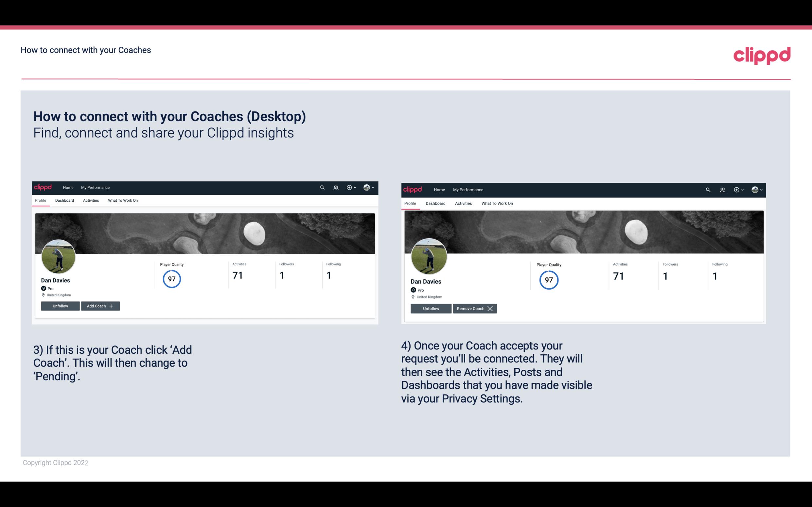812x507 pixels.
Task: Click 'Unfollow' button in right screenshot
Action: (x=431, y=308)
